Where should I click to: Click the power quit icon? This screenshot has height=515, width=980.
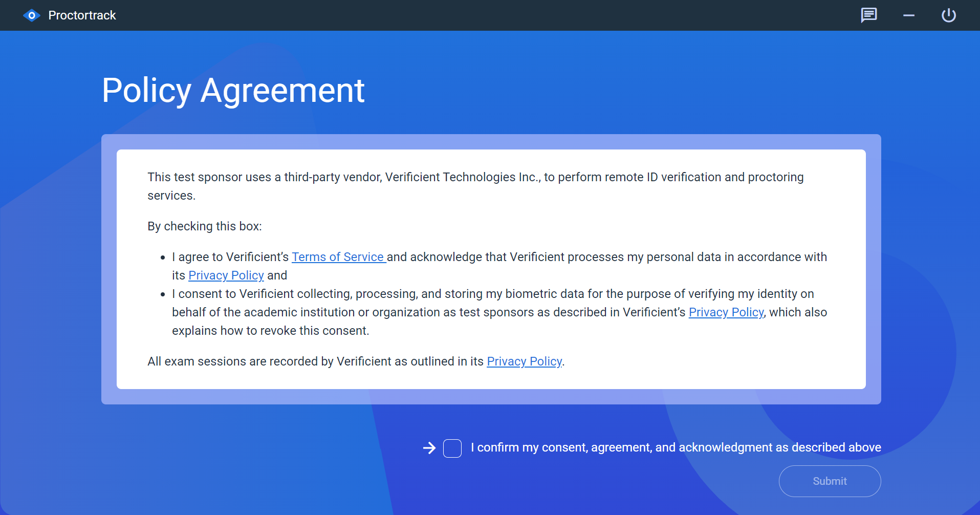(x=949, y=15)
